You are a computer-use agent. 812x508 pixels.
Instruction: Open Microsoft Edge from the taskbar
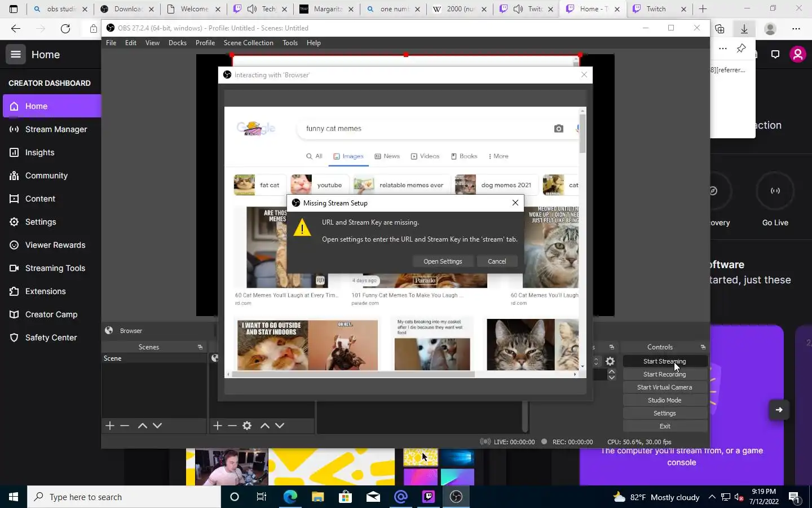pyautogui.click(x=290, y=497)
